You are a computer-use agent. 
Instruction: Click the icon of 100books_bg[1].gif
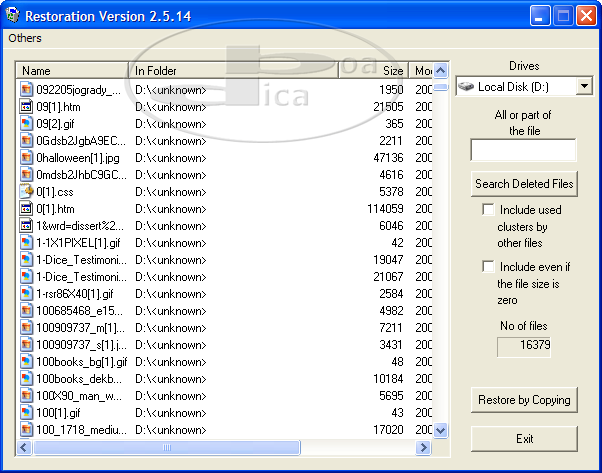coord(27,361)
